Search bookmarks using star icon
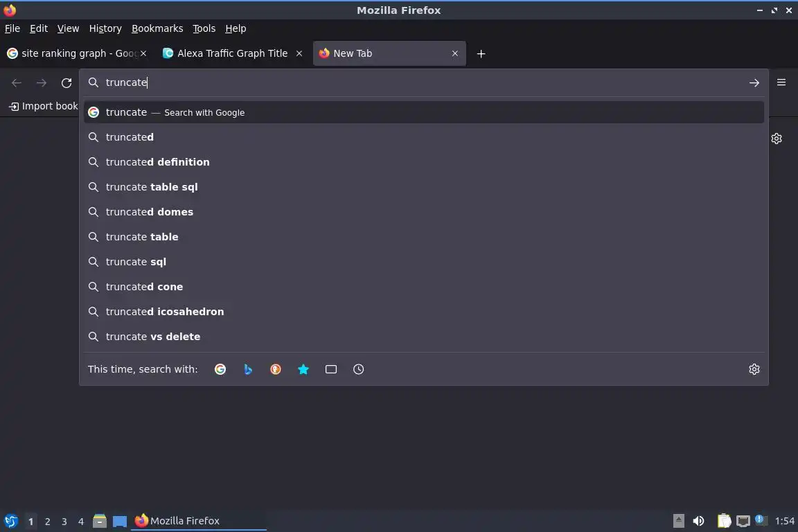The width and height of the screenshot is (798, 532). pyautogui.click(x=303, y=369)
